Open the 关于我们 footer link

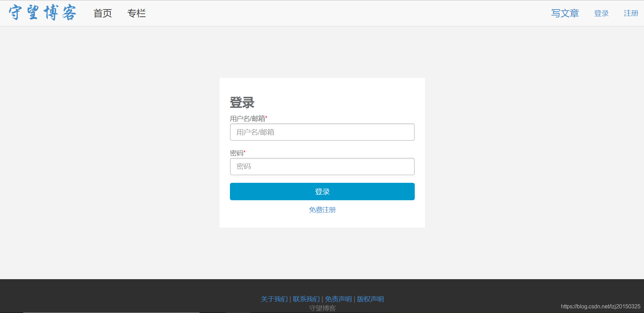274,299
